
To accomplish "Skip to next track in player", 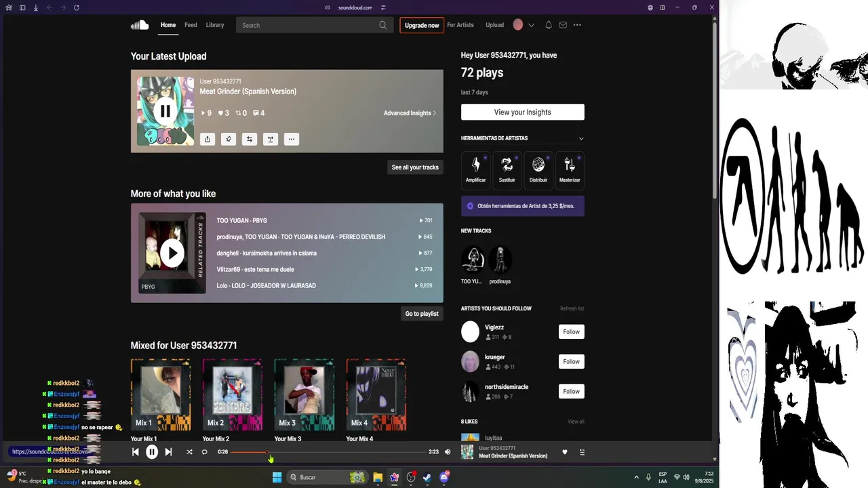I will click(168, 452).
